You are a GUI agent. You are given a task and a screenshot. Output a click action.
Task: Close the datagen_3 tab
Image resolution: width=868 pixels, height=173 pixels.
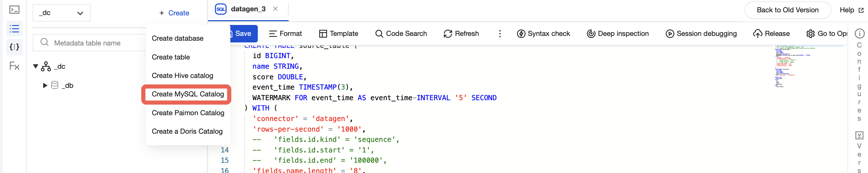tap(275, 9)
